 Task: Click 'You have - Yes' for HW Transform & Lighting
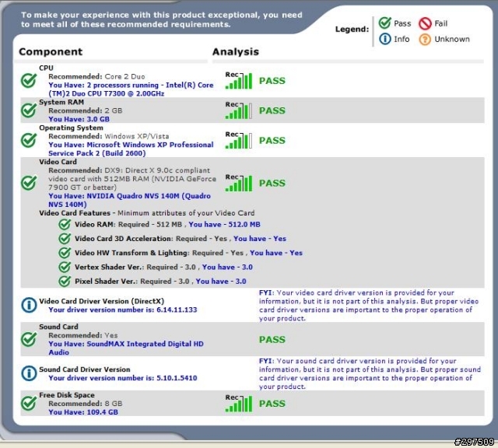276,253
